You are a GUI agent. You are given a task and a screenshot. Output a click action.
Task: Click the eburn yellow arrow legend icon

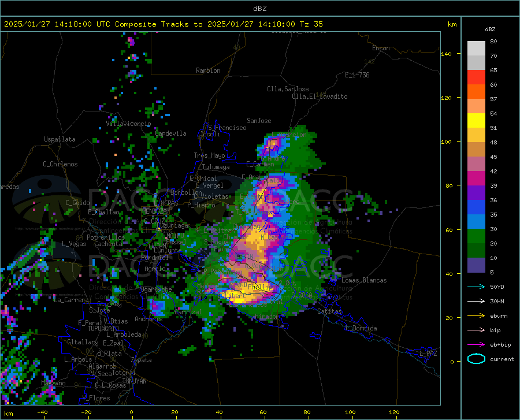coord(476,315)
